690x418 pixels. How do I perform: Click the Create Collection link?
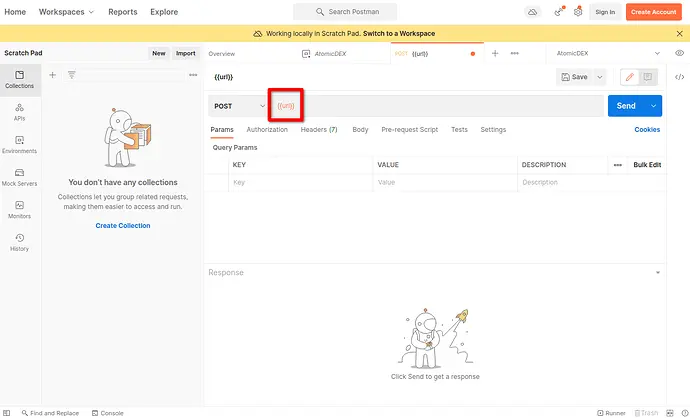click(123, 225)
